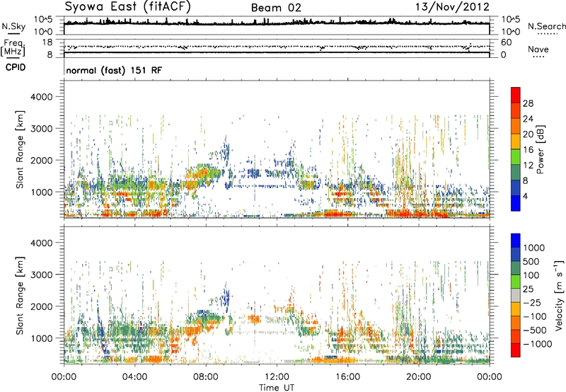Screen dimensions: 566x392
Task: Click the '12:00' time tick label
Action: pos(277,377)
